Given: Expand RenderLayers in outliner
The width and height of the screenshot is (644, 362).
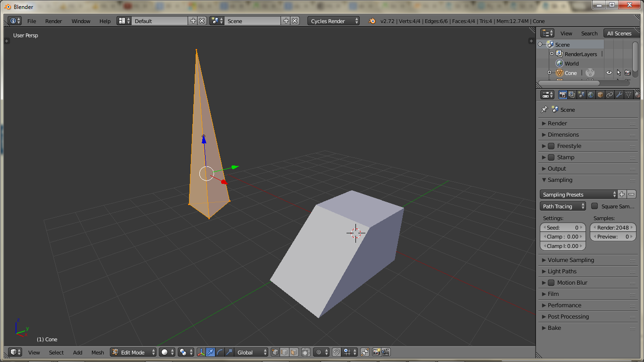Looking at the screenshot, I should pos(552,54).
